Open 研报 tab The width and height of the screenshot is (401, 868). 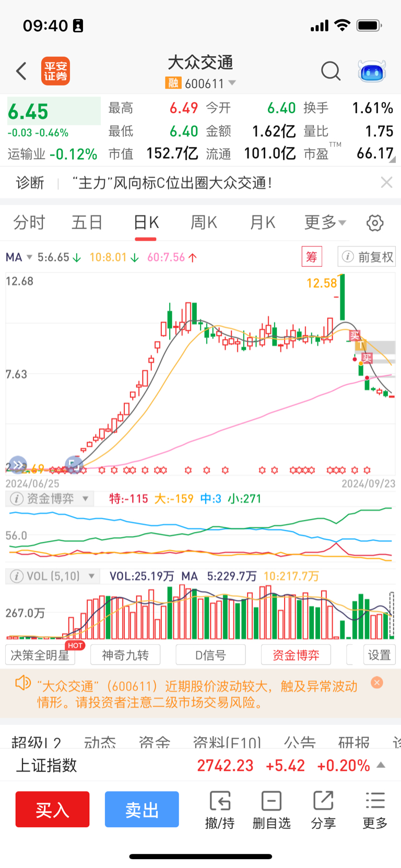pos(354,742)
